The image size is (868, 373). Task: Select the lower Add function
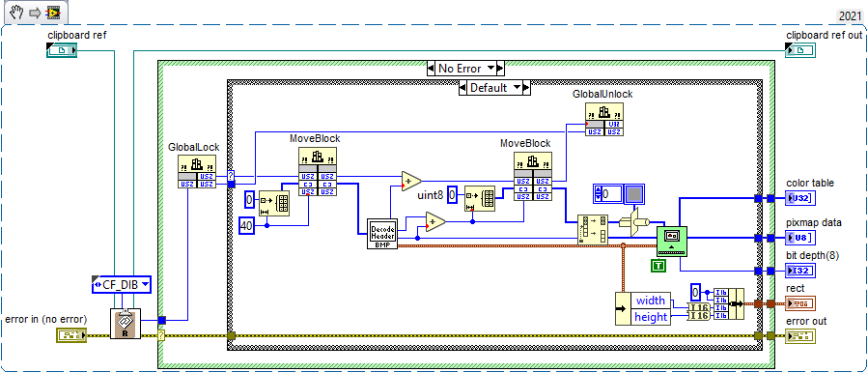[x=435, y=221]
